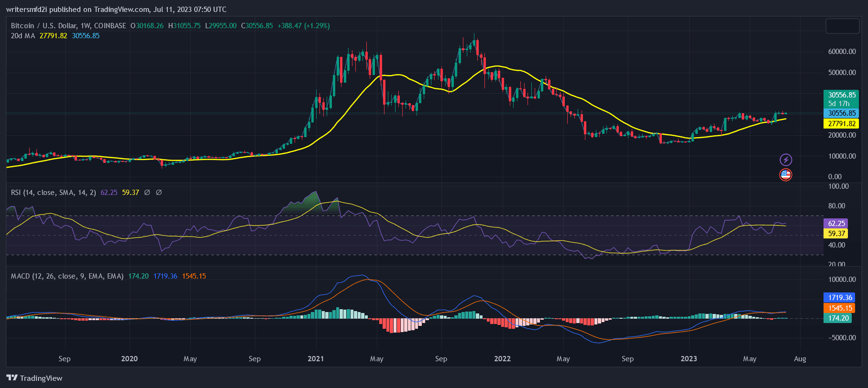868x388 pixels.
Task: Click the empty dark box at top right
Action: coord(842,26)
